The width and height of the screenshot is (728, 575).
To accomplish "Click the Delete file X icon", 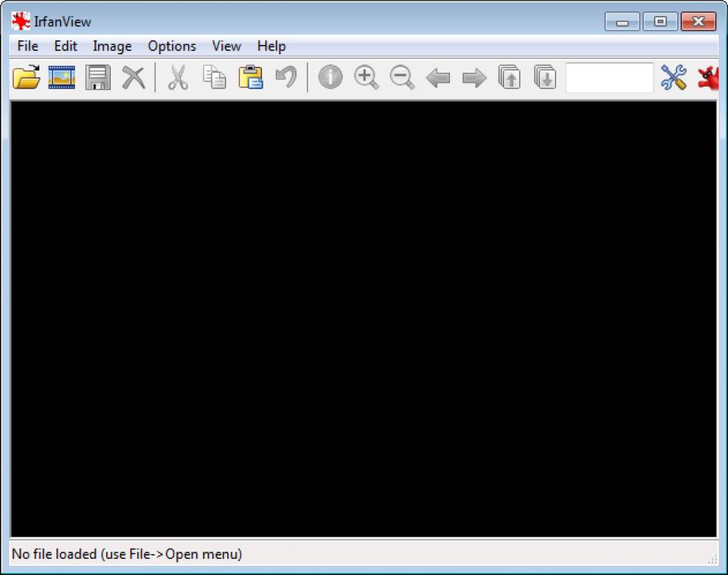I will click(133, 77).
